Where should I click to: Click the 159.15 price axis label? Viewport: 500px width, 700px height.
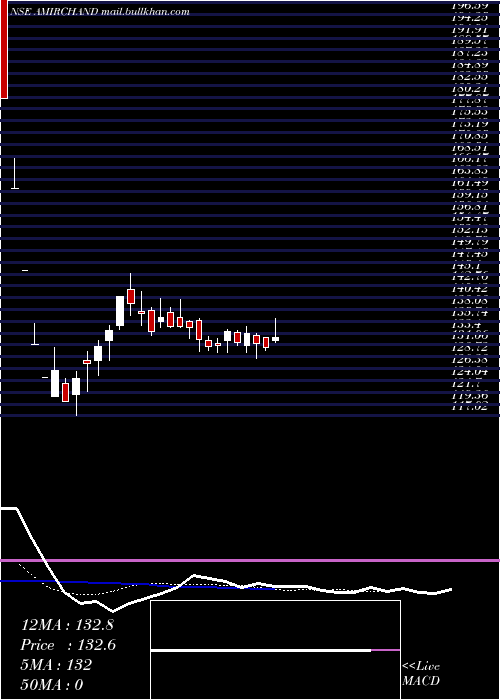(x=469, y=195)
